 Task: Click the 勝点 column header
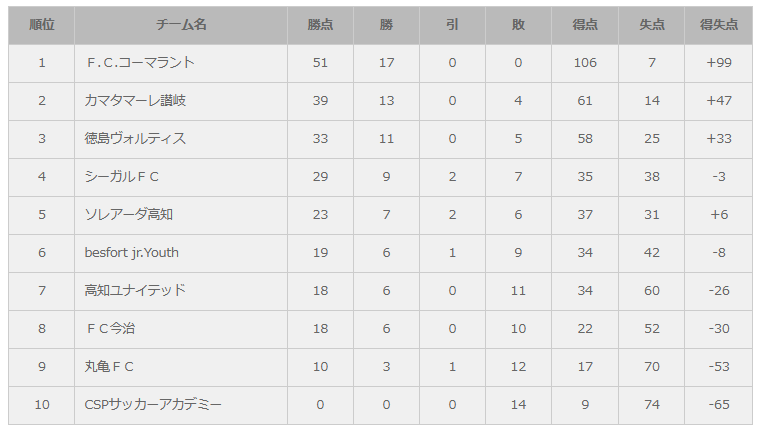(x=320, y=25)
